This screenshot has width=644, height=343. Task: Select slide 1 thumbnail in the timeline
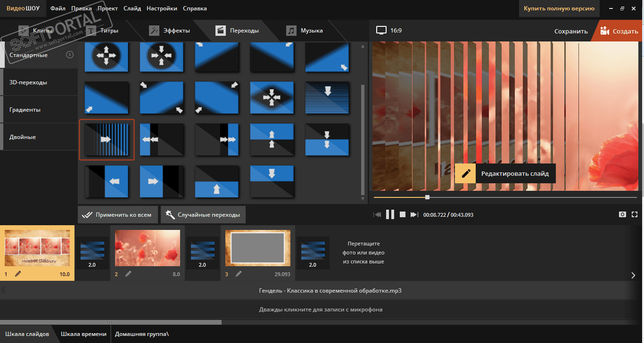point(37,248)
